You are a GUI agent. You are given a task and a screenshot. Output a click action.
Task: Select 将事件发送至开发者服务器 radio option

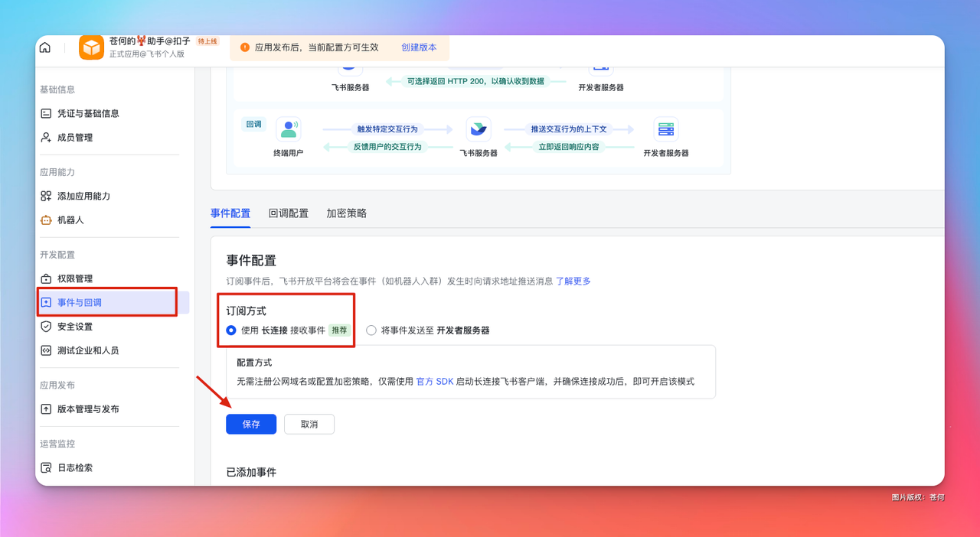coord(371,330)
